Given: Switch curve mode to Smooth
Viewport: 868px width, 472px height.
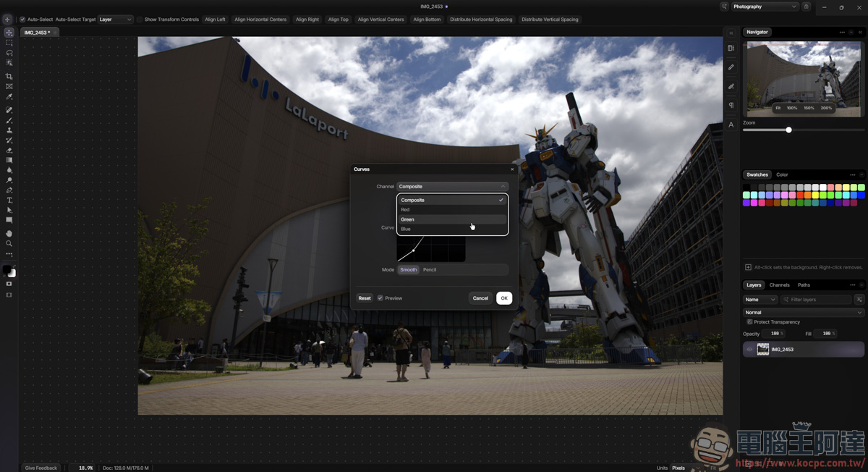Looking at the screenshot, I should click(x=409, y=270).
